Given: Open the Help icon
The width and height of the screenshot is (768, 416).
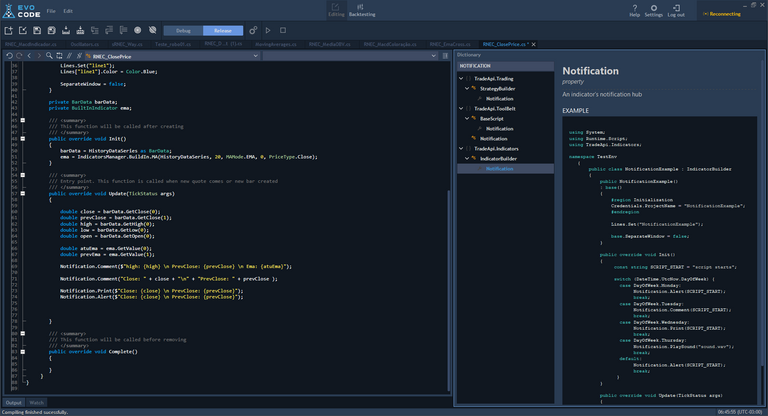Looking at the screenshot, I should 634,8.
